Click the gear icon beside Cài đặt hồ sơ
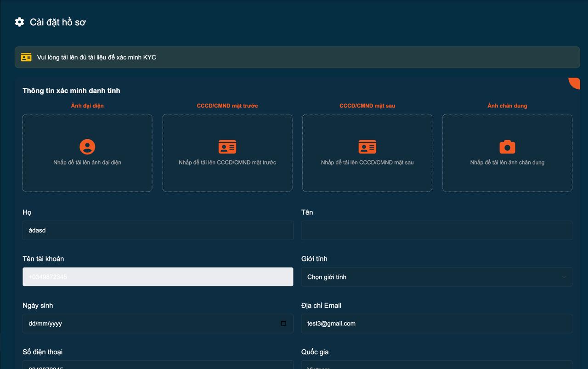 [x=19, y=22]
